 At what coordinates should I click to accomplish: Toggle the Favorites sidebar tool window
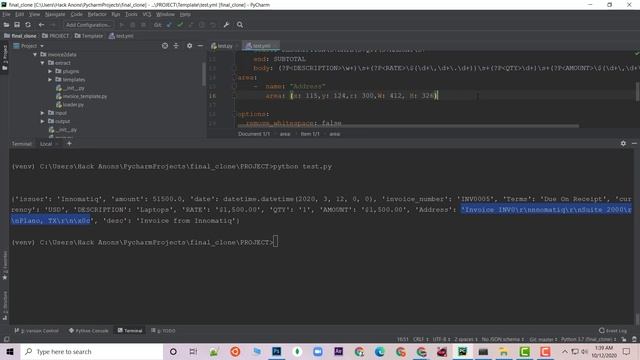point(5,265)
